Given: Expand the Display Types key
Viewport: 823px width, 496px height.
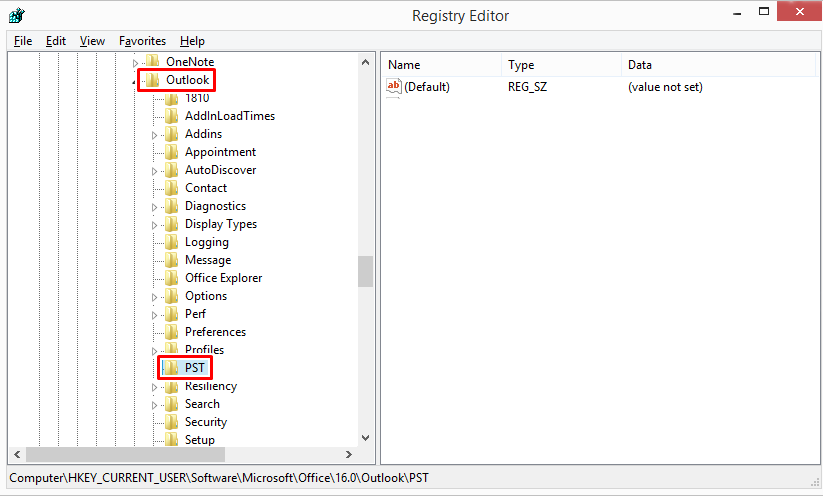Looking at the screenshot, I should [x=154, y=225].
